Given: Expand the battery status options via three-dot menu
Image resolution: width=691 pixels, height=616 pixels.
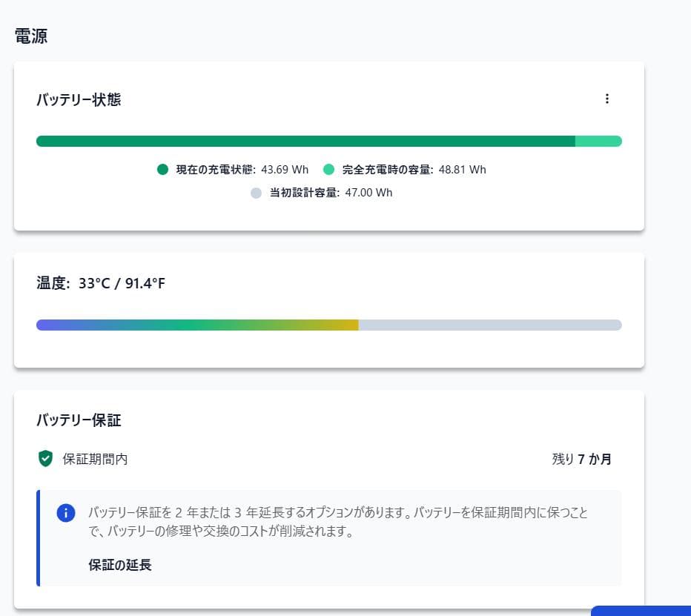Looking at the screenshot, I should tap(607, 98).
